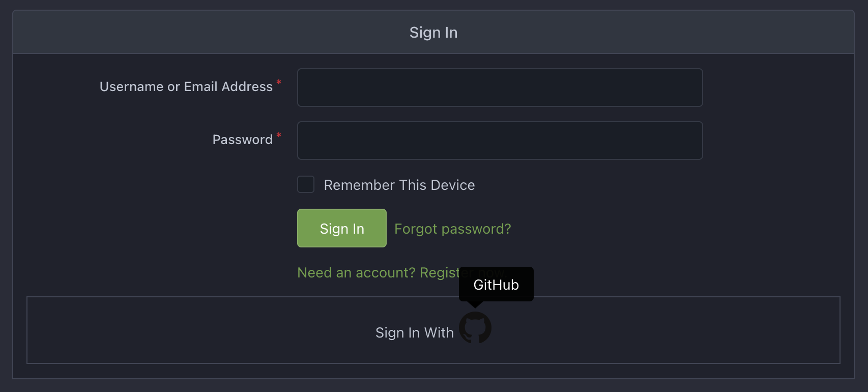This screenshot has height=392, width=868.
Task: Click the arrow tip under GitHub tooltip
Action: [x=475, y=305]
